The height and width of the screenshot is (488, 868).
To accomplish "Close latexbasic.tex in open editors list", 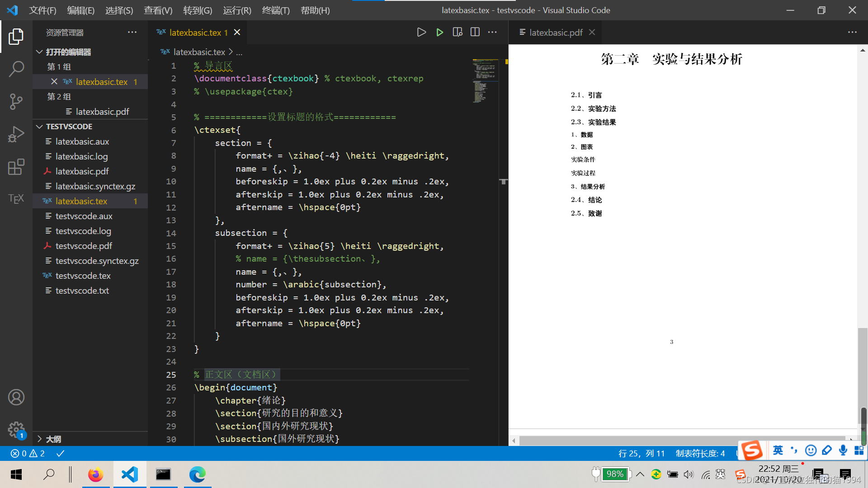I will (54, 81).
